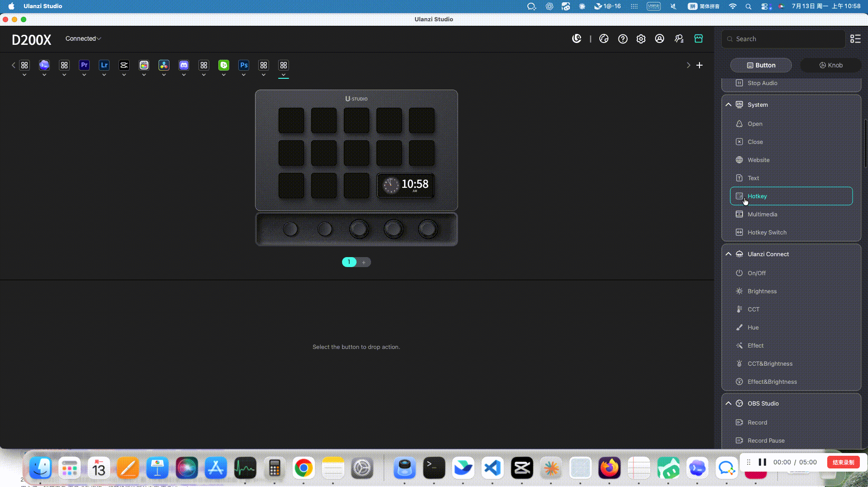The image size is (868, 487).
Task: Pause the screen recording
Action: pyautogui.click(x=762, y=462)
